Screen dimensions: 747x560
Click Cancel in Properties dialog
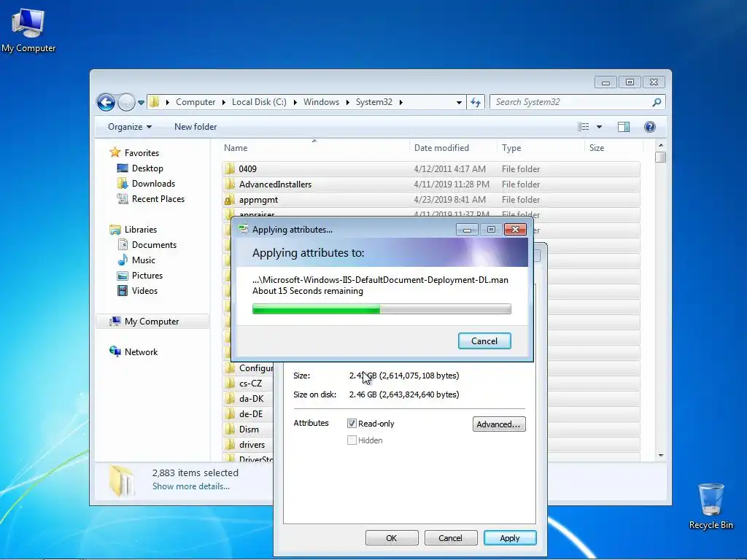tap(451, 538)
